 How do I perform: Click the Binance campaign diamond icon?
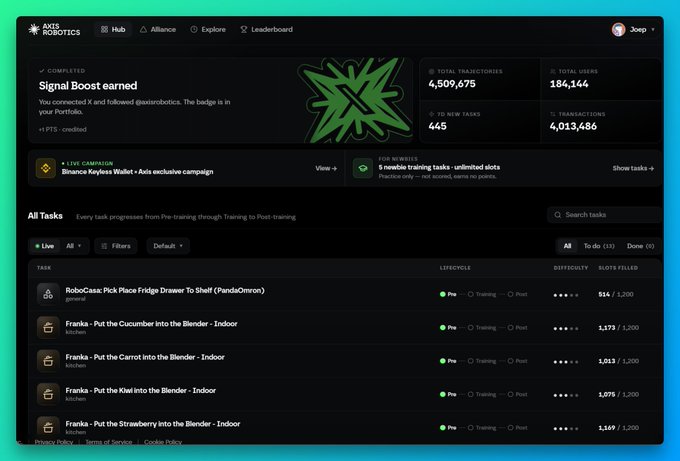(x=46, y=168)
